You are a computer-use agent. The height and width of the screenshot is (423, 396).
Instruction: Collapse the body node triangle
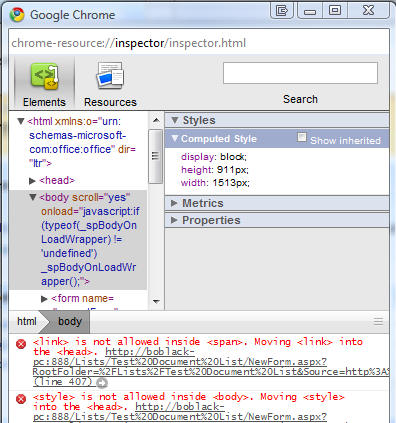[33, 197]
